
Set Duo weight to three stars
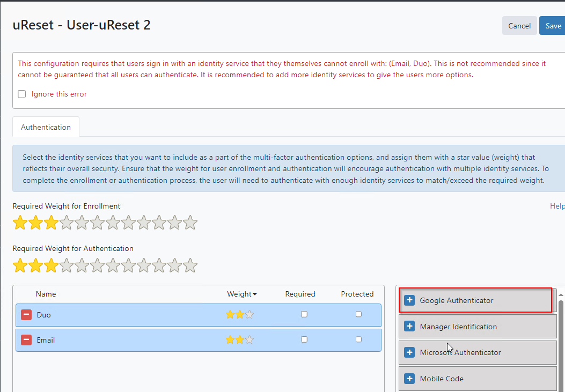tap(250, 315)
